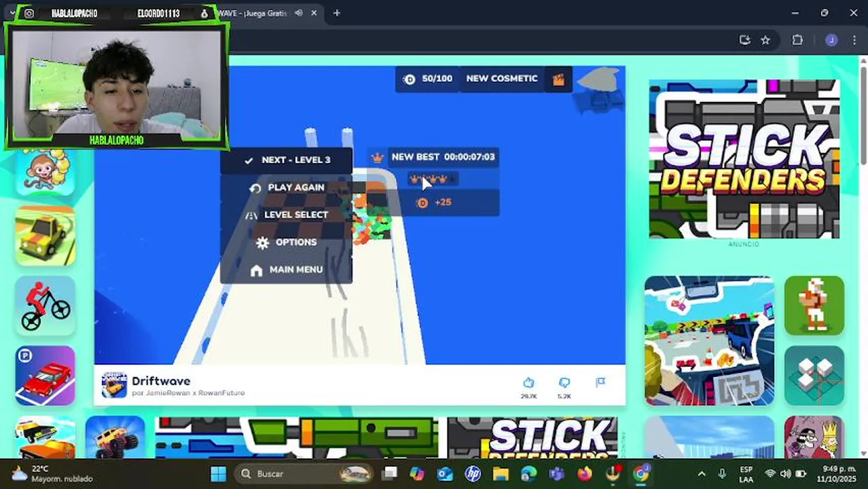Open Task View on the taskbar
Viewport: 868px width, 489px height.
[390, 473]
